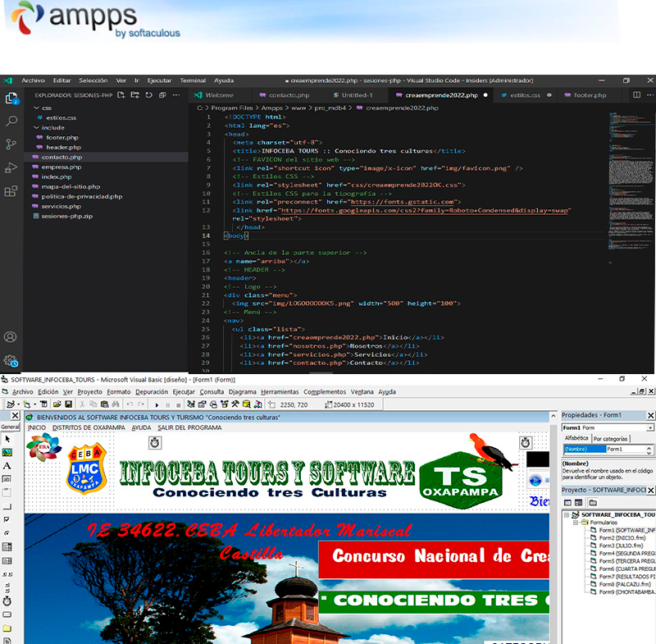Click Toggle Folders button in Project panel
The height and width of the screenshot is (644, 656).
click(591, 502)
